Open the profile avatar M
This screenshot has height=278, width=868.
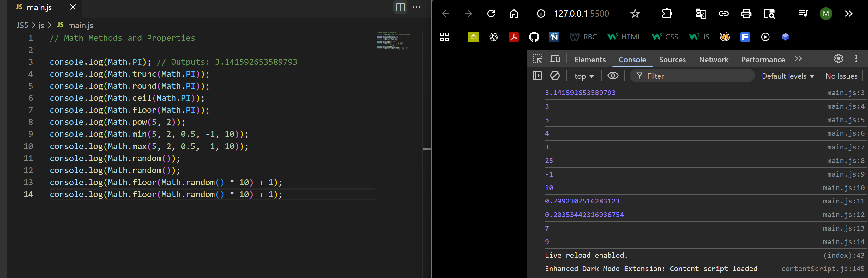click(x=826, y=14)
